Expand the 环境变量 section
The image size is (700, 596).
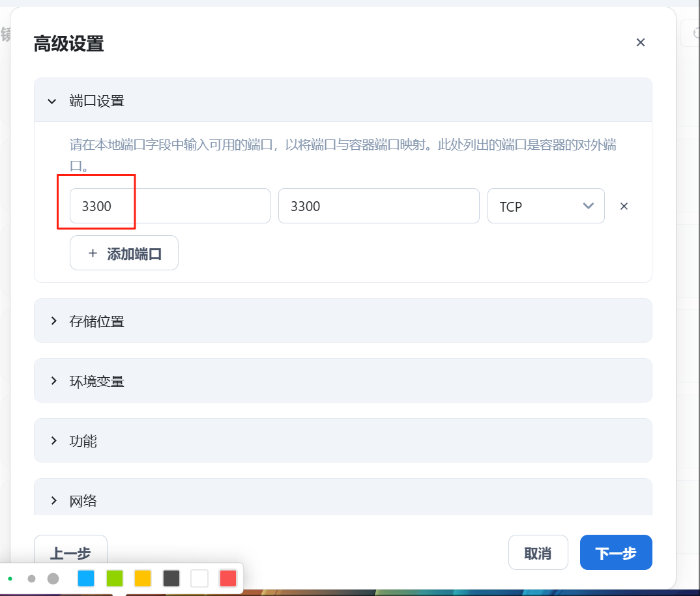pyautogui.click(x=343, y=380)
